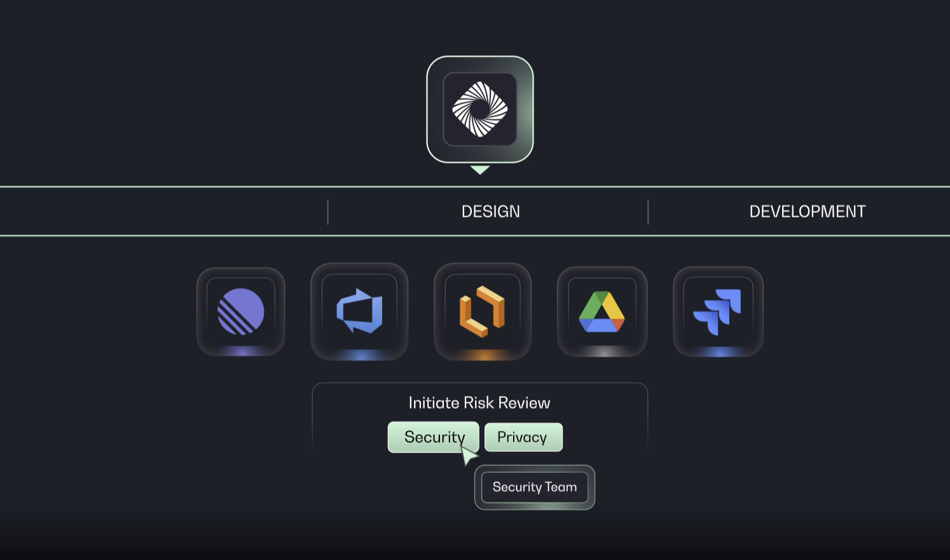The height and width of the screenshot is (560, 950).
Task: Choose the Privacy risk review button
Action: click(x=523, y=437)
